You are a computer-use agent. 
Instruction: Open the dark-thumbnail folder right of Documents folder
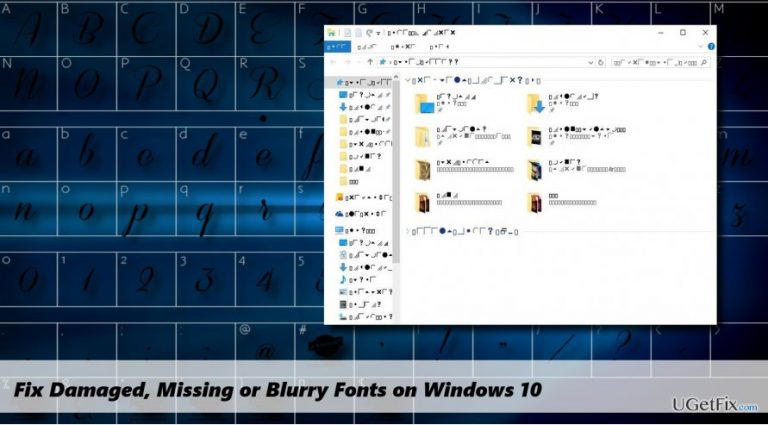[576, 137]
